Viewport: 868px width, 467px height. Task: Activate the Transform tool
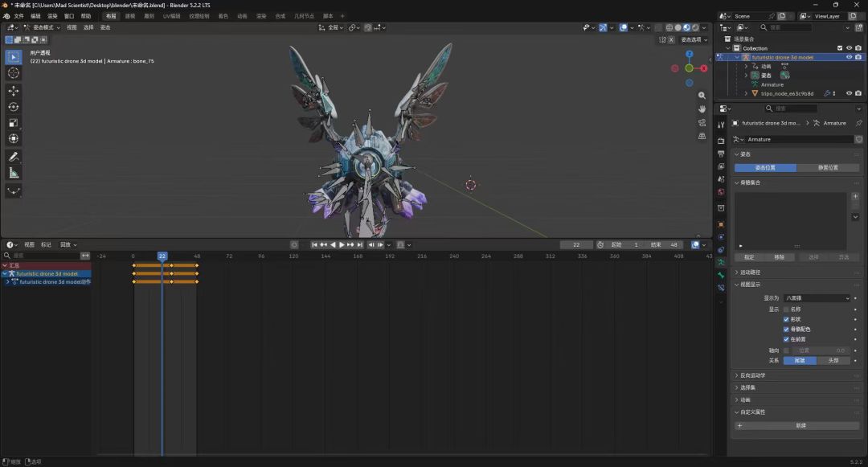click(x=14, y=139)
